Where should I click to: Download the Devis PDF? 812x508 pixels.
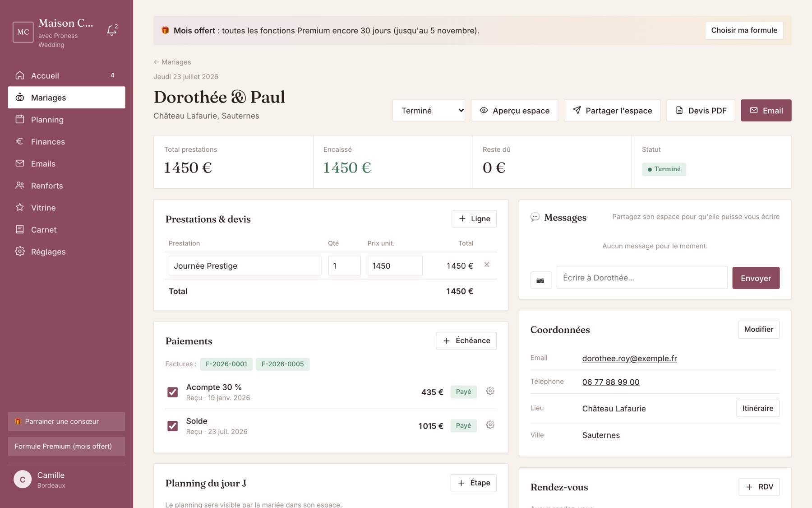[x=701, y=111]
